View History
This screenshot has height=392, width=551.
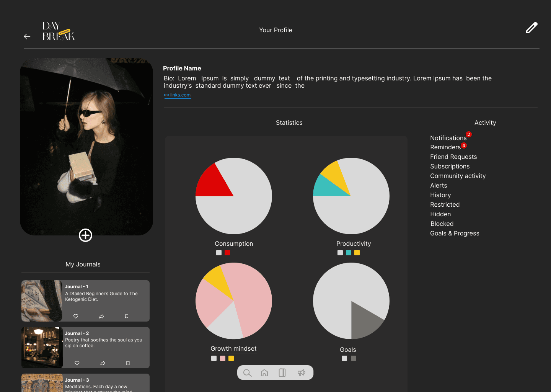[440, 195]
